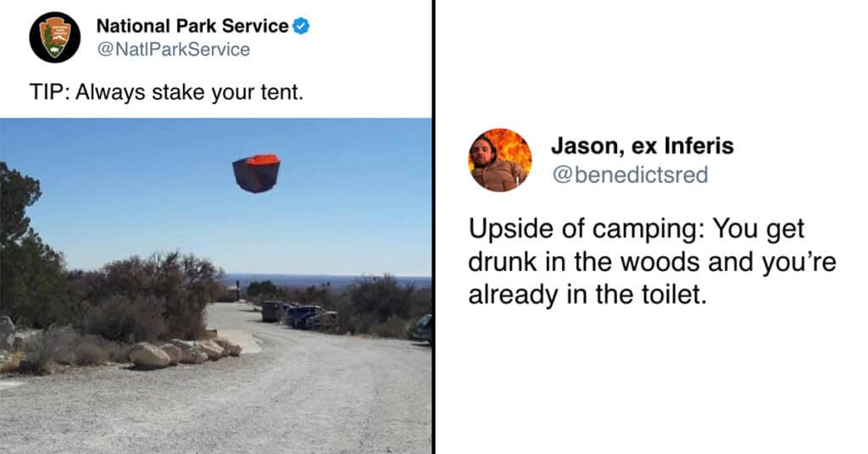Open the @NatlParkService handle link
868x454 pixels.
click(x=173, y=50)
